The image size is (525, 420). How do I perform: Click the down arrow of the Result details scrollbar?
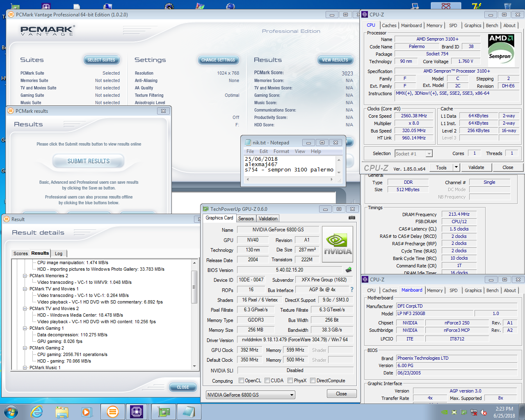(x=195, y=366)
